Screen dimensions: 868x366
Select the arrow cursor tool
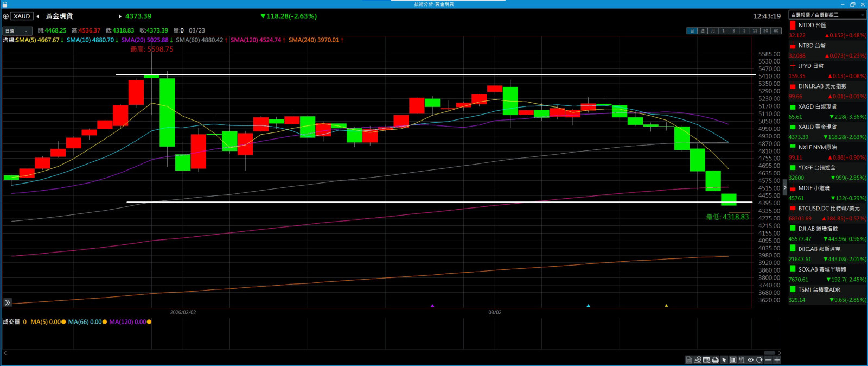click(724, 360)
